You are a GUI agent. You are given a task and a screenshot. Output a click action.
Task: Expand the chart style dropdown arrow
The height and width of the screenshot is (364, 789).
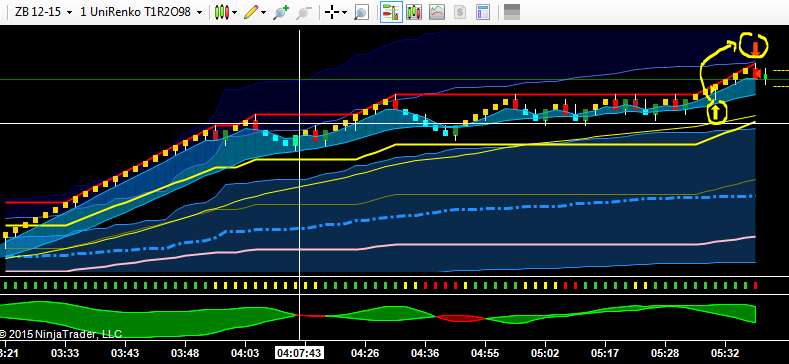click(235, 13)
